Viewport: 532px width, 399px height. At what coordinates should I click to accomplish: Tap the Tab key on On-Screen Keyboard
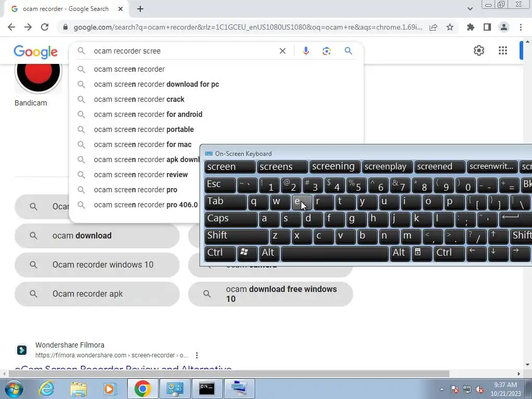(x=225, y=202)
